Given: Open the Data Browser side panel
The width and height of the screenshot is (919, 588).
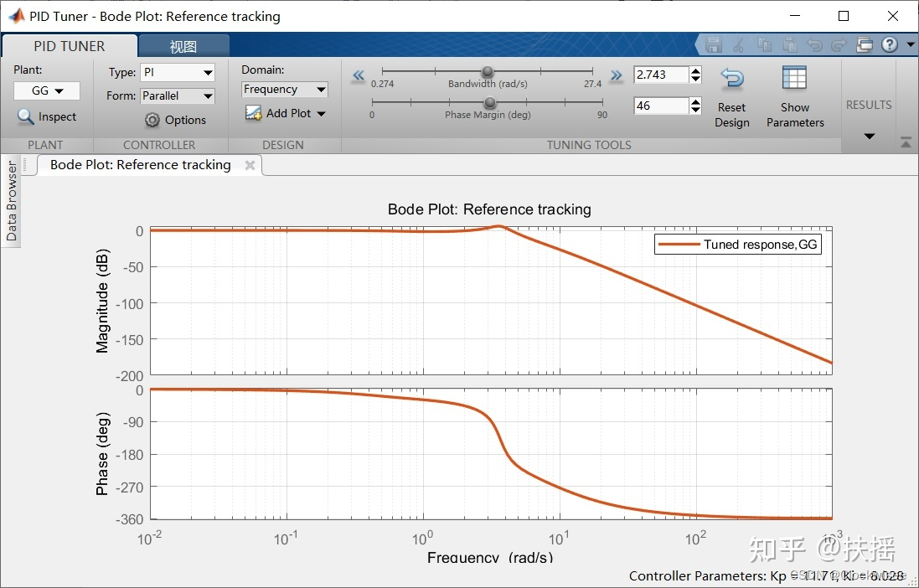Looking at the screenshot, I should (x=11, y=201).
